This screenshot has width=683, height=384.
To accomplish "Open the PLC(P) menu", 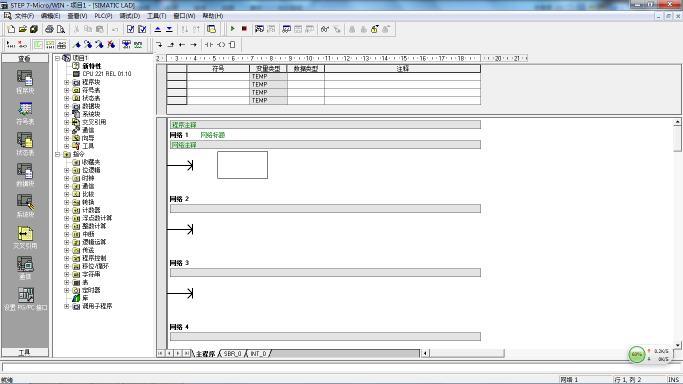I will tap(103, 16).
